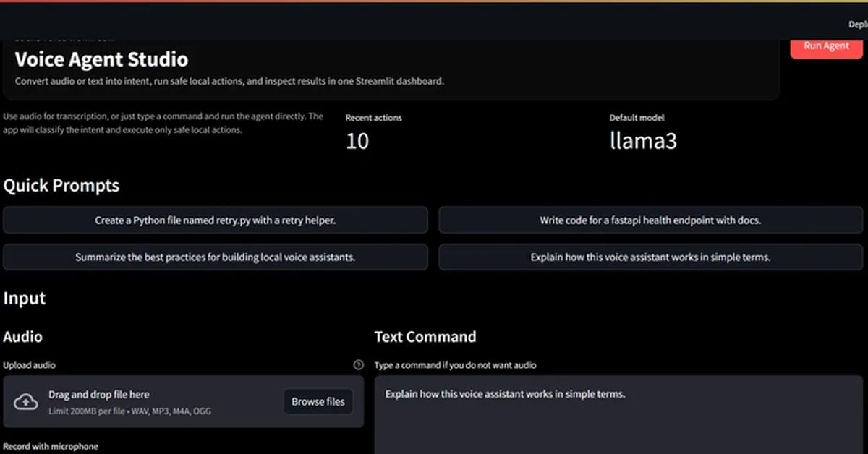Click the Browse files button

click(x=318, y=401)
